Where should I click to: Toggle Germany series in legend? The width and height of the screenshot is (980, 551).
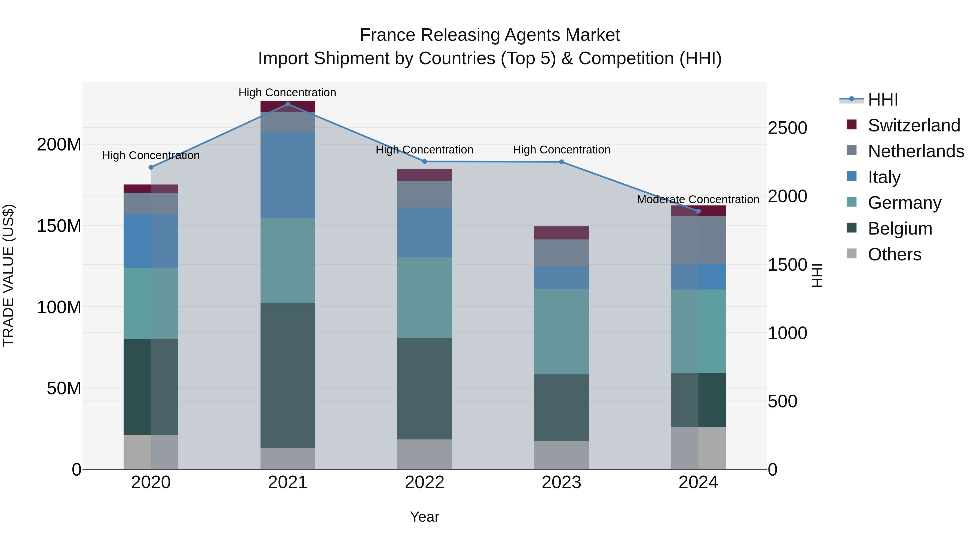(894, 203)
